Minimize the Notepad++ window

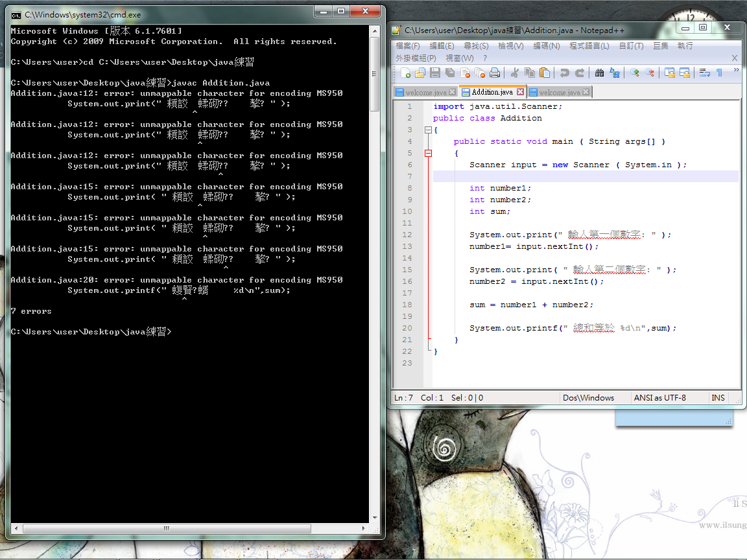click(685, 28)
